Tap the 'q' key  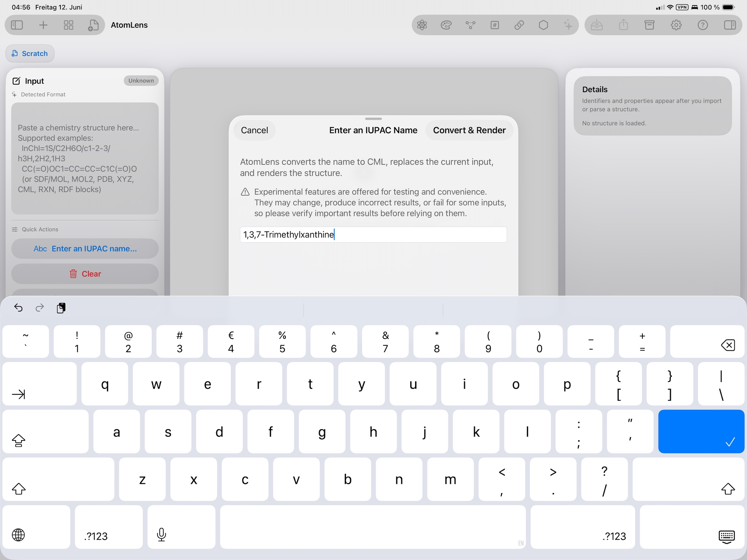pyautogui.click(x=105, y=384)
